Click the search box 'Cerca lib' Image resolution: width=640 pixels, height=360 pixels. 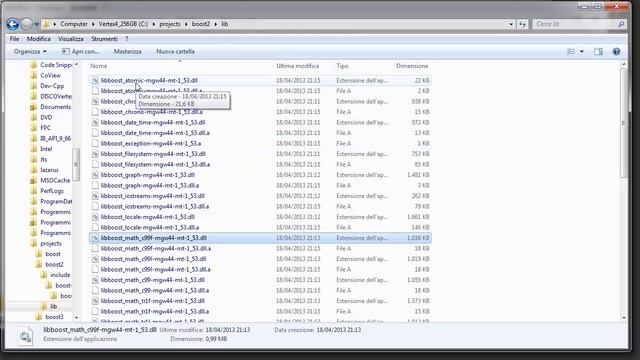point(575,24)
